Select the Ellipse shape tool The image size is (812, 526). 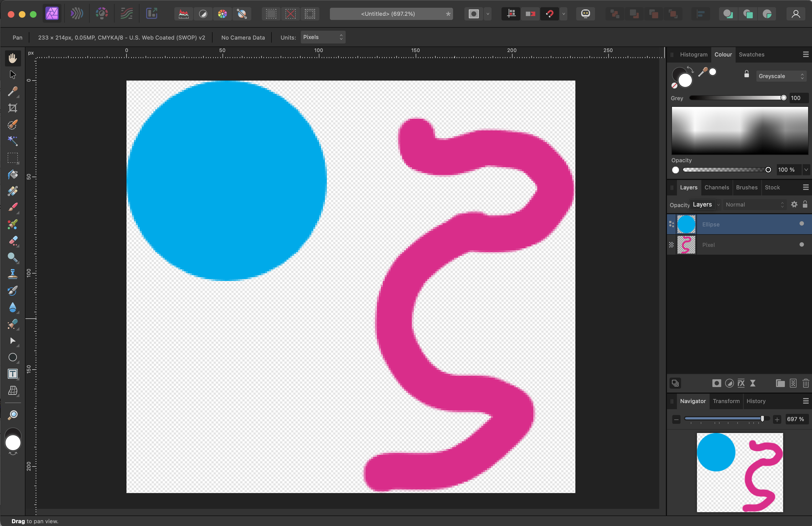(13, 357)
